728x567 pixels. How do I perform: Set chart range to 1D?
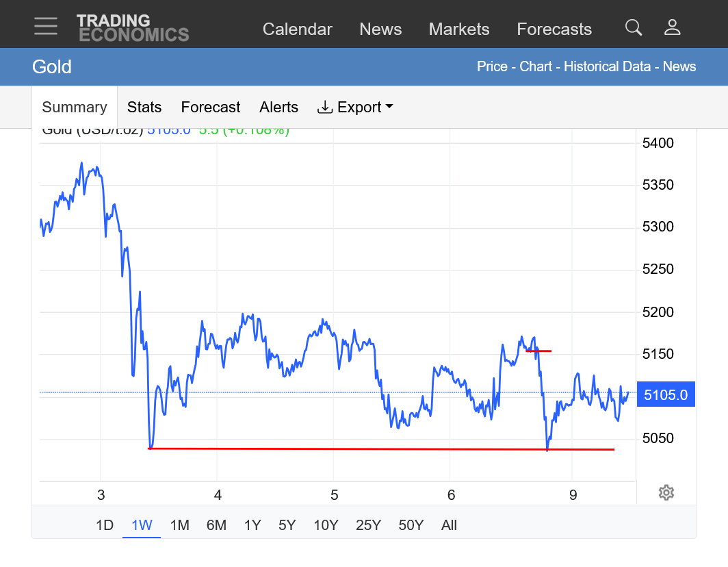104,525
